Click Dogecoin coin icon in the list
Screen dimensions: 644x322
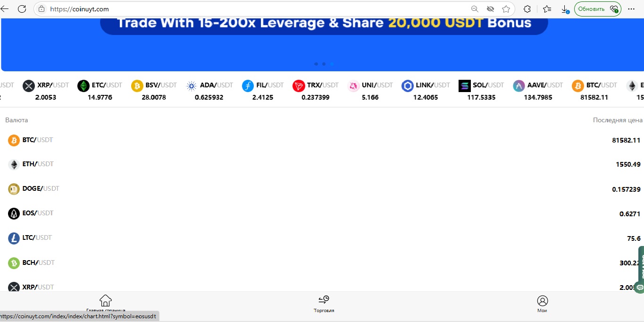click(14, 189)
